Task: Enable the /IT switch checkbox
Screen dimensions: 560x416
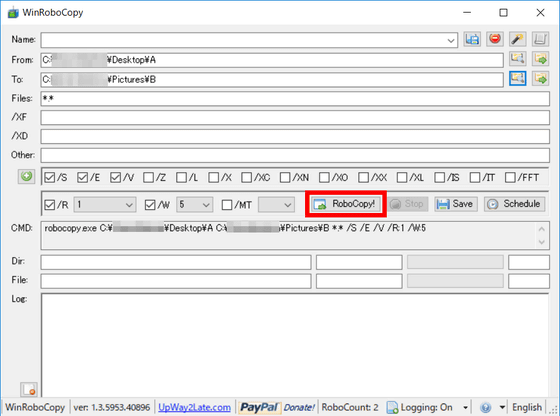Action: point(475,177)
